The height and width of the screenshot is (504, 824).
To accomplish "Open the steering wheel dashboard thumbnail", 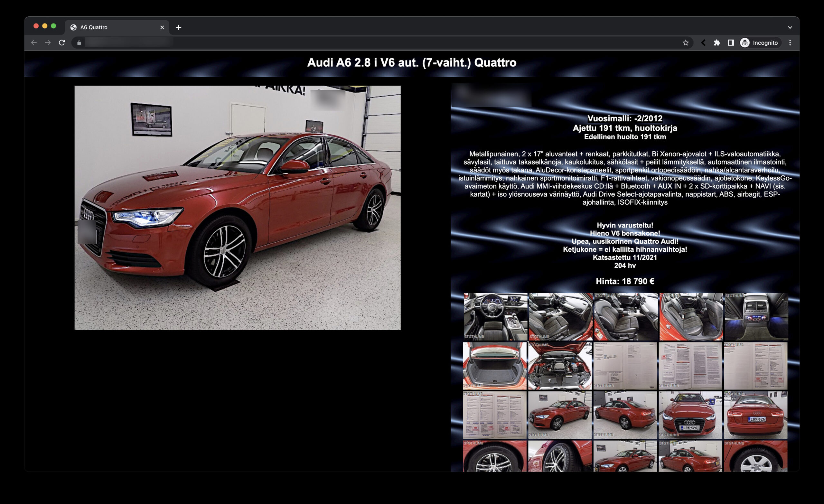I will point(495,317).
